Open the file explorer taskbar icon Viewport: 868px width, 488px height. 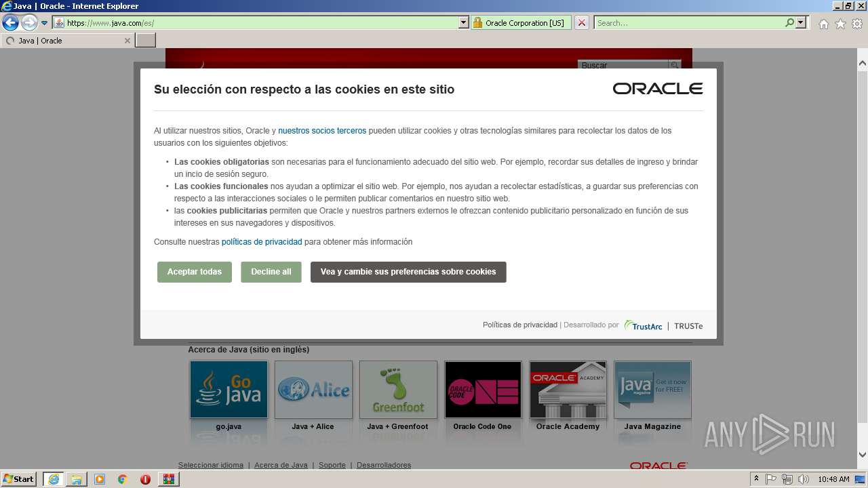pyautogui.click(x=77, y=479)
